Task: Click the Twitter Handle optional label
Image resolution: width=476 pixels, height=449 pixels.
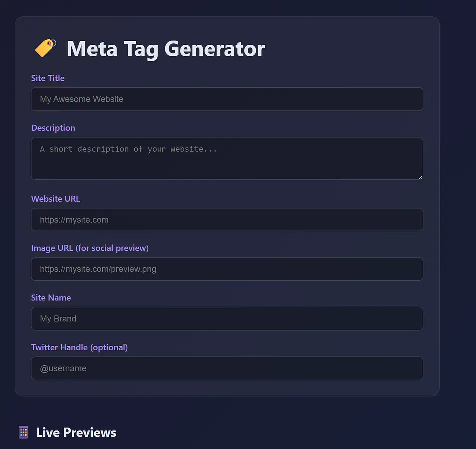Action: [x=79, y=347]
